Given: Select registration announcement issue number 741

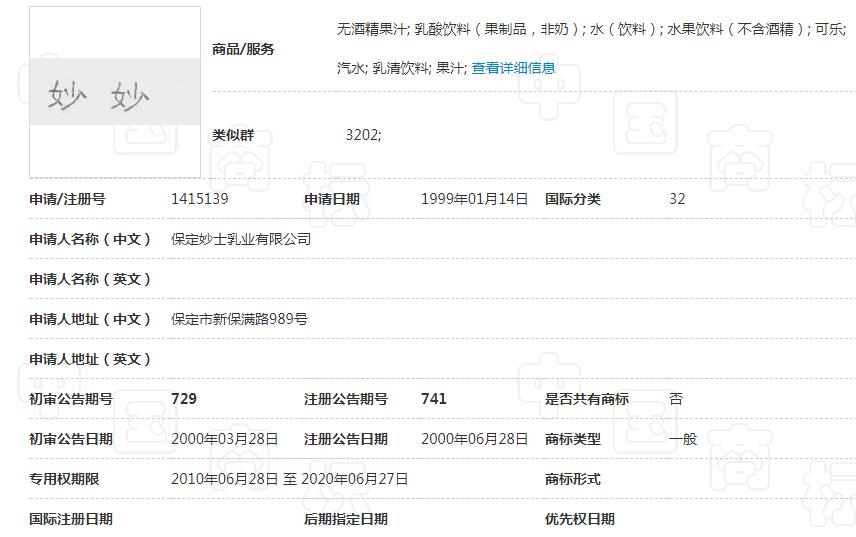Looking at the screenshot, I should coord(434,399).
